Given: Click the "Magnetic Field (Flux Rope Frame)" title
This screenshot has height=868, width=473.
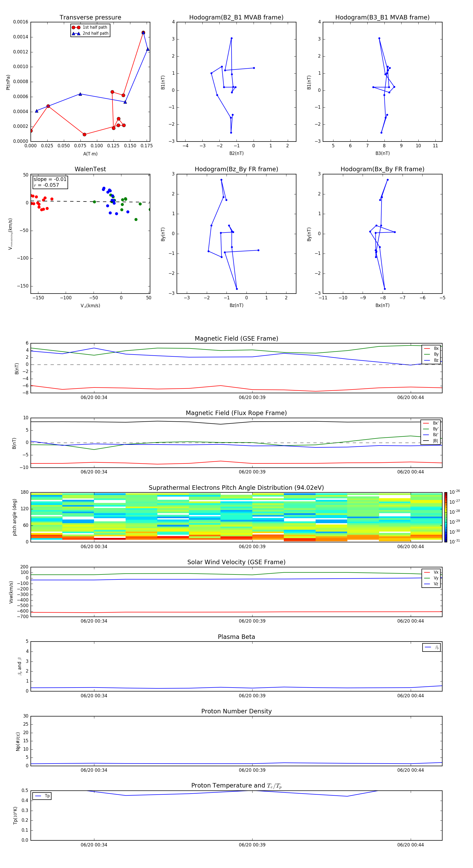Looking at the screenshot, I should (x=236, y=413).
